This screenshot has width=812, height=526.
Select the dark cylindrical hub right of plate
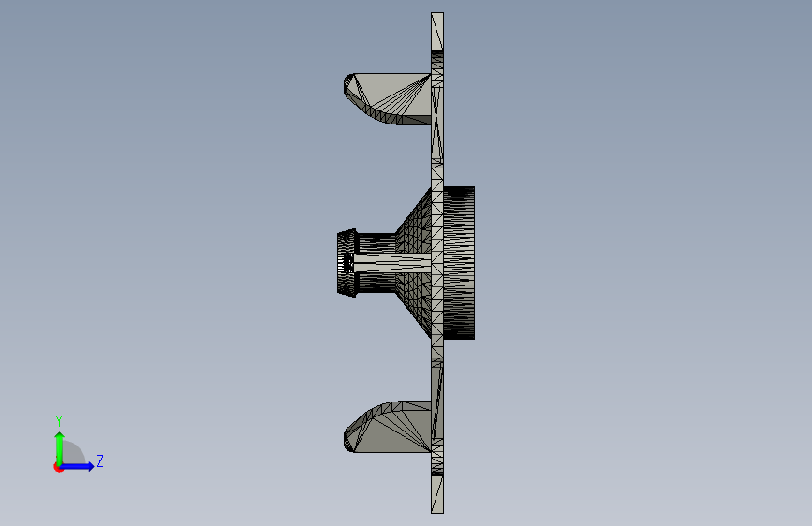(x=459, y=263)
